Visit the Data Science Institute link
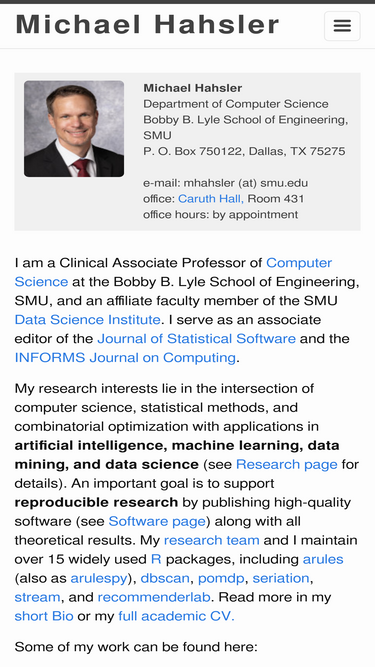 88,319
